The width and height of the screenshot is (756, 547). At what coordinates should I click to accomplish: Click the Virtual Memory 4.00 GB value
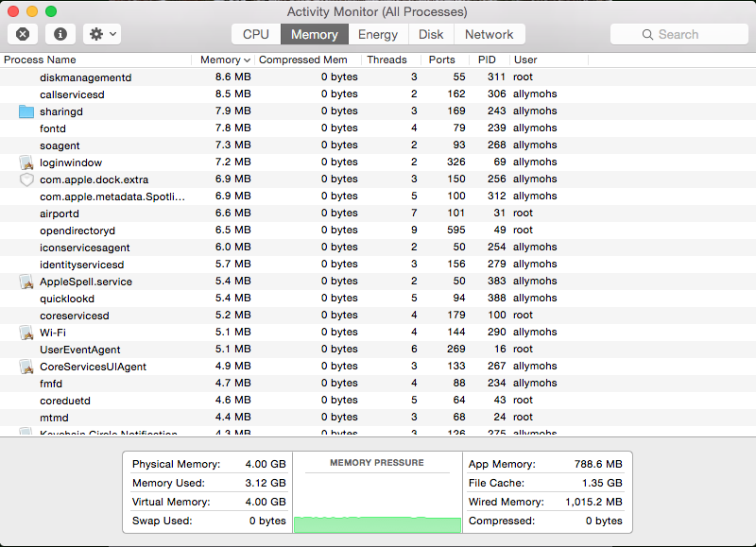click(266, 502)
